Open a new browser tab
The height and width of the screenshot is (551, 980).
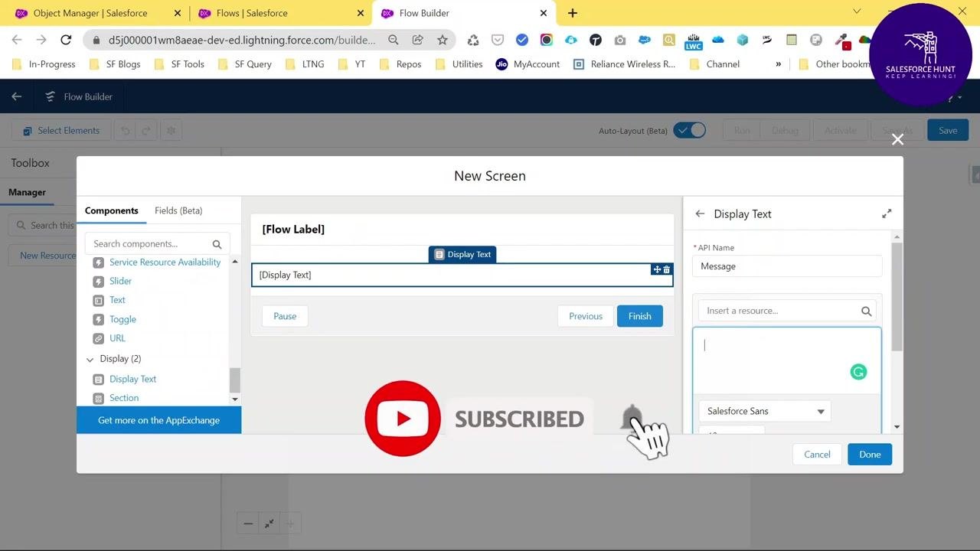tap(573, 13)
